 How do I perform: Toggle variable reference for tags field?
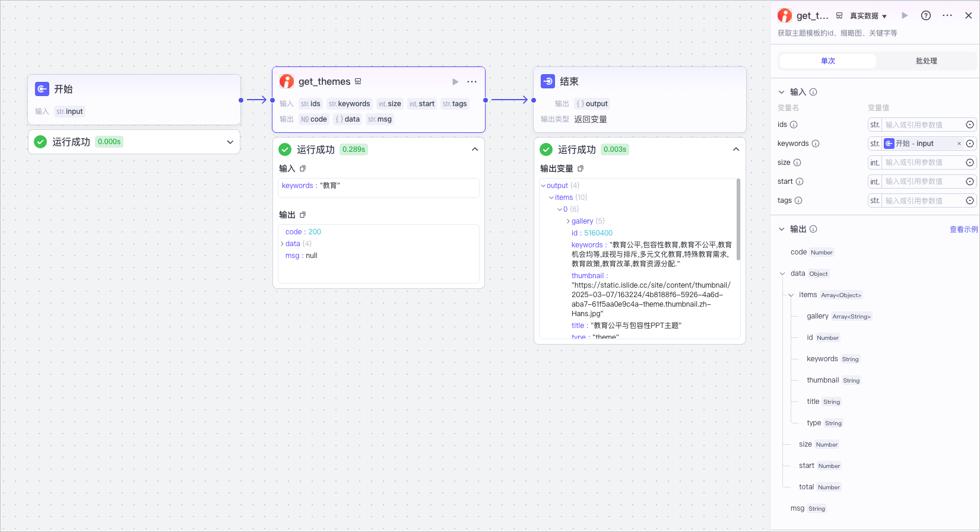point(970,200)
